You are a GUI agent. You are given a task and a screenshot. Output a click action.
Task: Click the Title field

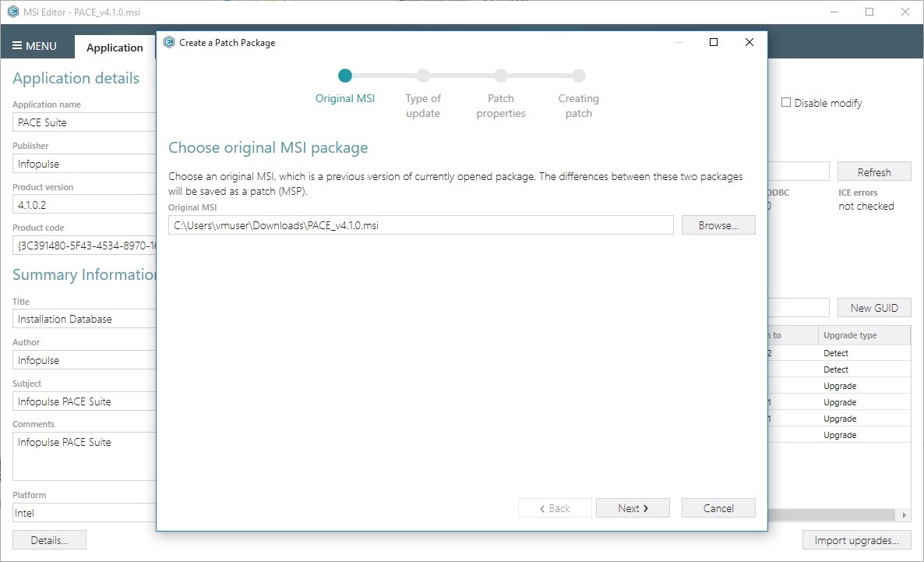(84, 319)
